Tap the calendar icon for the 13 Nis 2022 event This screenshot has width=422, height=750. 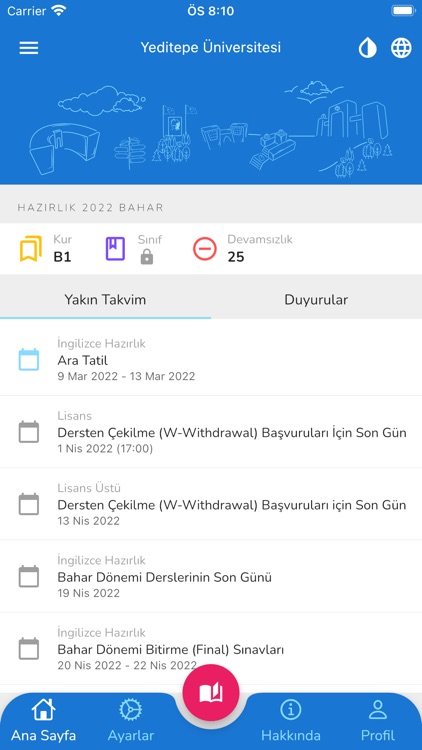29,504
